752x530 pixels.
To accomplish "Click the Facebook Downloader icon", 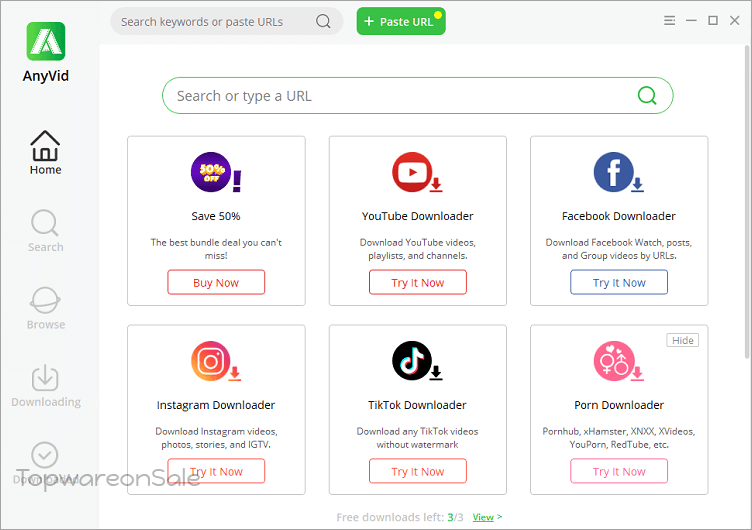I will [x=618, y=172].
